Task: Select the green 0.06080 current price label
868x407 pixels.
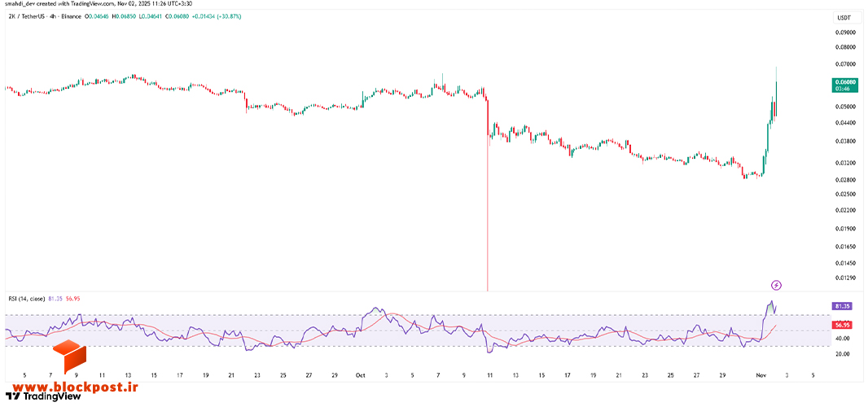Action: pyautogui.click(x=844, y=85)
